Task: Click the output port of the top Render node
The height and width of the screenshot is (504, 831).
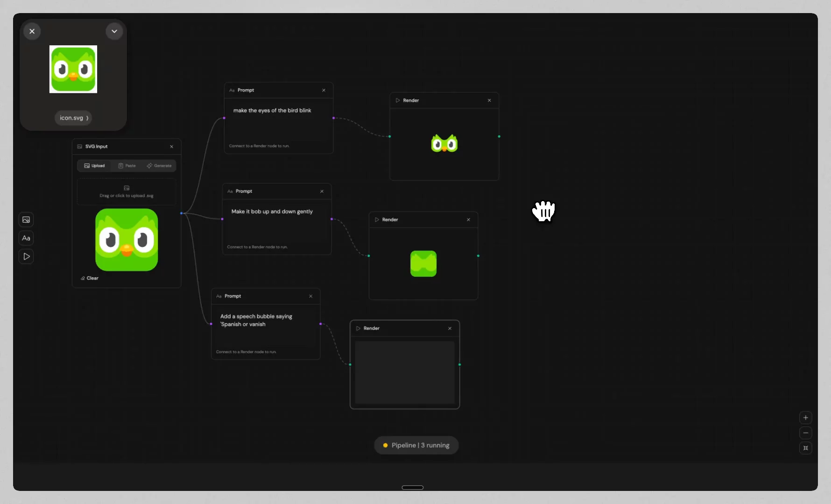Action: pos(499,136)
